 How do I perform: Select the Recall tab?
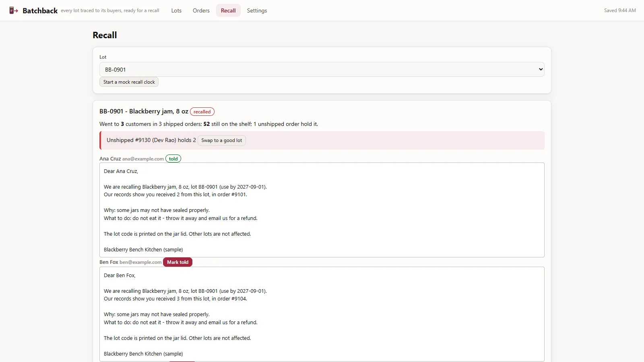(228, 10)
